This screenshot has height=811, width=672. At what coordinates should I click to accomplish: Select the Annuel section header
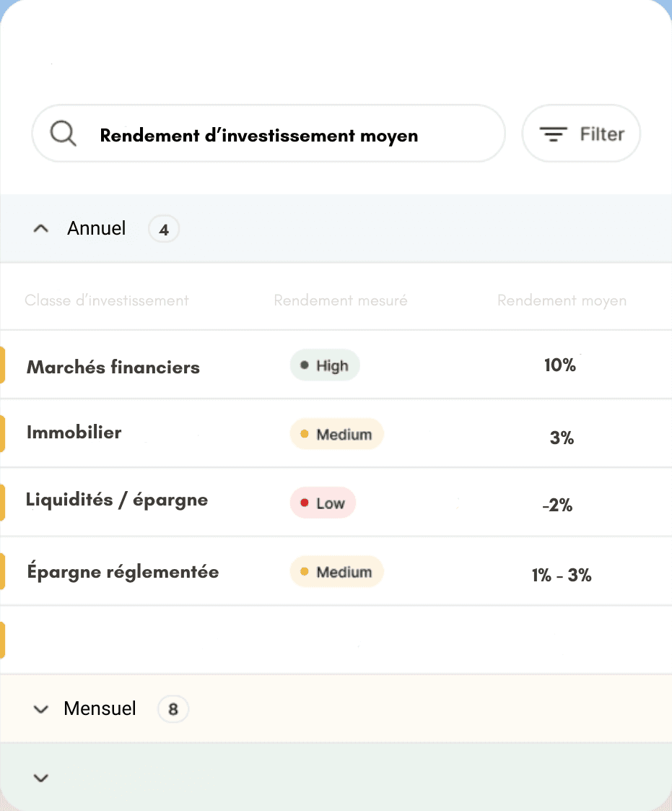[x=96, y=228]
